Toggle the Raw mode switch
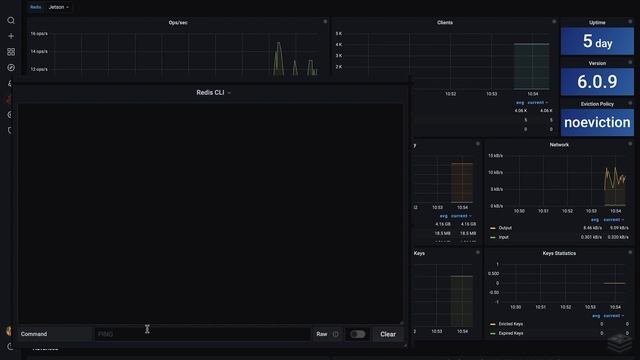This screenshot has height=360, width=640. (x=358, y=334)
